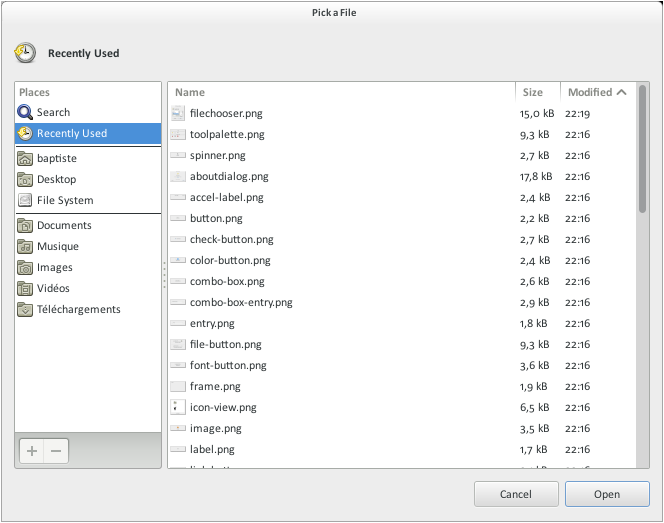Image resolution: width=664 pixels, height=523 pixels.
Task: Click the Téléchargements folder icon
Action: tap(25, 310)
